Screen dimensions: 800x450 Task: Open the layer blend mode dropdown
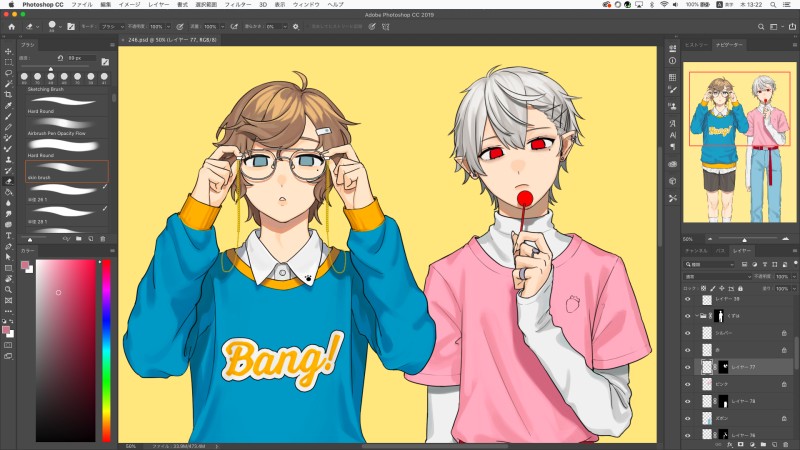(717, 277)
